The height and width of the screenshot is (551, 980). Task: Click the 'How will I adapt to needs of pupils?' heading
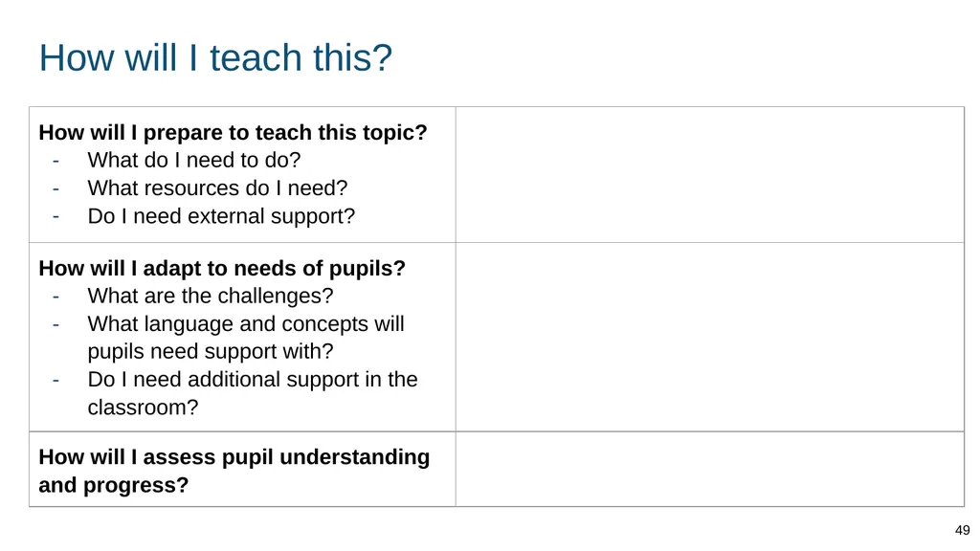point(222,268)
